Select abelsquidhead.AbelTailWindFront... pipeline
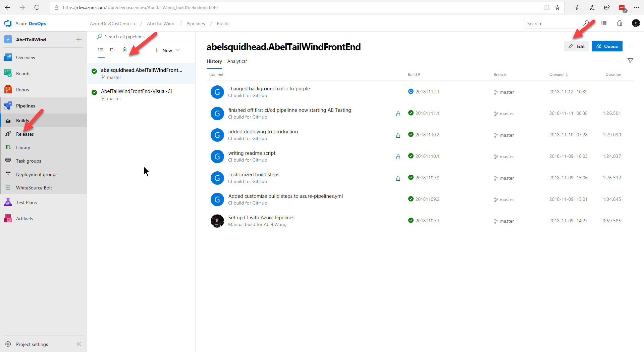The width and height of the screenshot is (644, 352). click(x=141, y=73)
